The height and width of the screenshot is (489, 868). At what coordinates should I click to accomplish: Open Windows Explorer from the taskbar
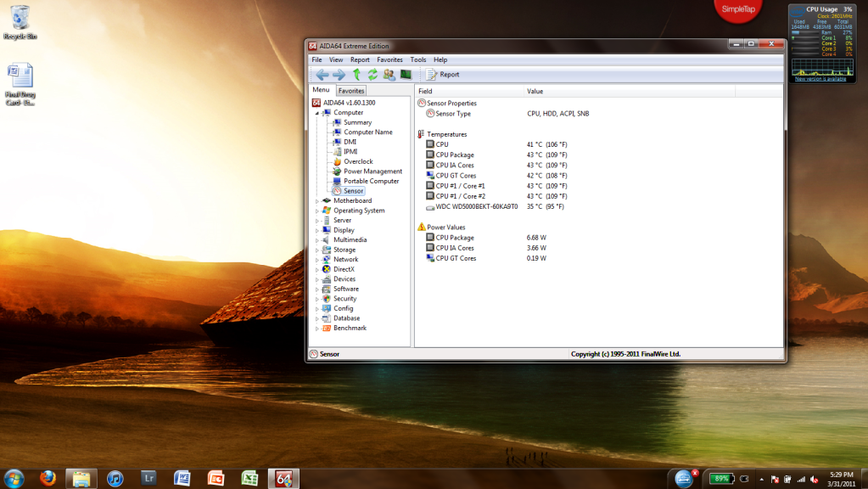(x=81, y=479)
